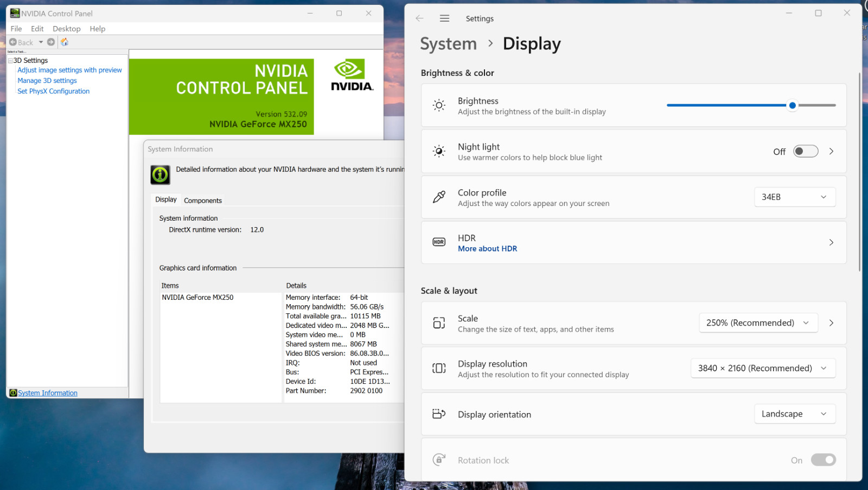Open the Display orientation Landscape dropdown
This screenshot has width=868, height=490.
coord(795,414)
